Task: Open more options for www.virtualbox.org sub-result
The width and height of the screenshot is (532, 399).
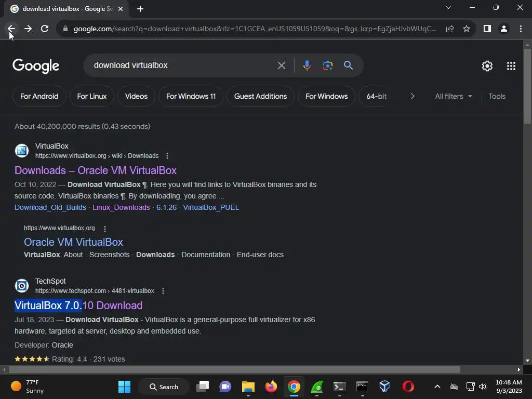Action: [x=105, y=229]
